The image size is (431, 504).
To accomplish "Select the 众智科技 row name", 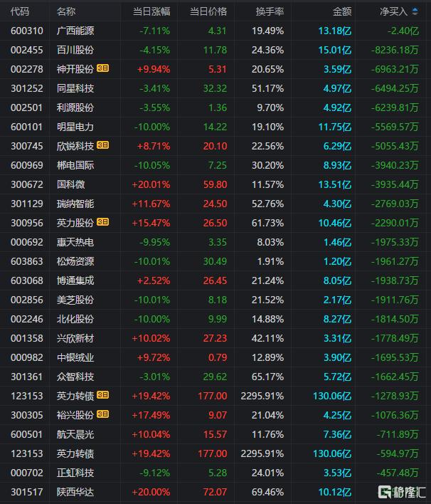I will point(75,377).
